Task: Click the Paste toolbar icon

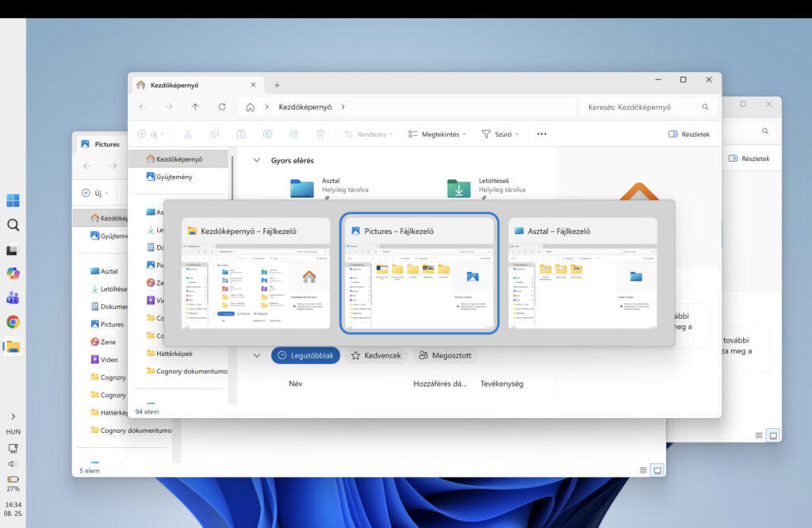Action: [241, 134]
